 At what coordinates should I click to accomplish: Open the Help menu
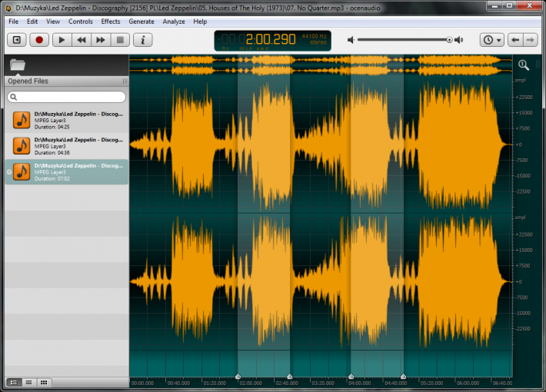pos(200,22)
